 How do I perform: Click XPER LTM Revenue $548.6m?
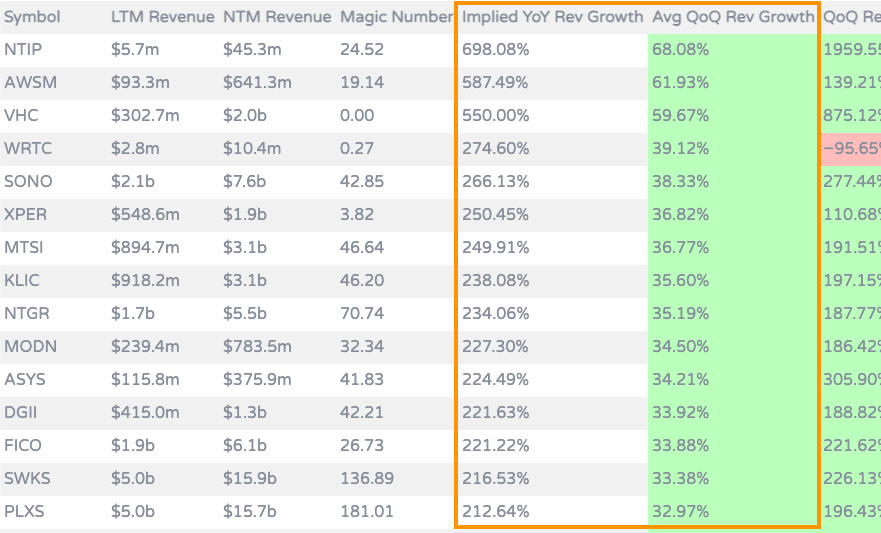[145, 215]
